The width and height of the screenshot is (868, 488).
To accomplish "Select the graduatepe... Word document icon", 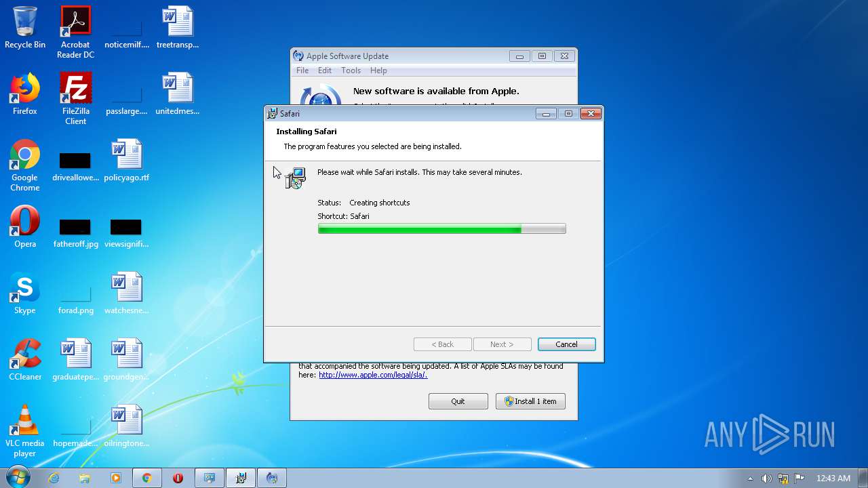I will (76, 359).
